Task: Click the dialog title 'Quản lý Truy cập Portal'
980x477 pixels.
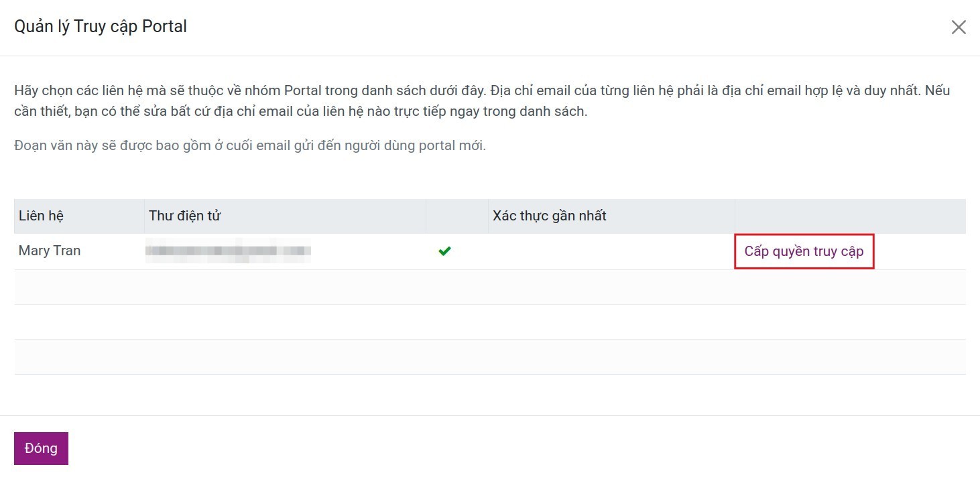Action: pyautogui.click(x=100, y=26)
